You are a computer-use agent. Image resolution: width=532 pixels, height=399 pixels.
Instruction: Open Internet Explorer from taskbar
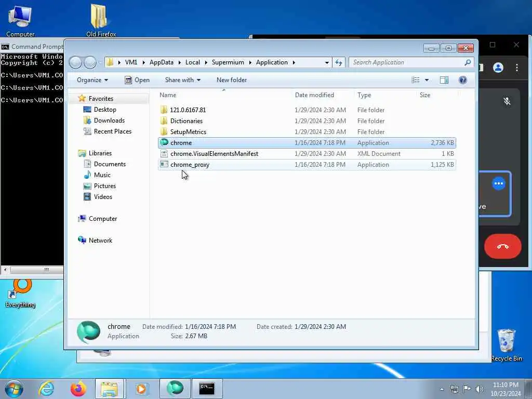[x=46, y=389]
